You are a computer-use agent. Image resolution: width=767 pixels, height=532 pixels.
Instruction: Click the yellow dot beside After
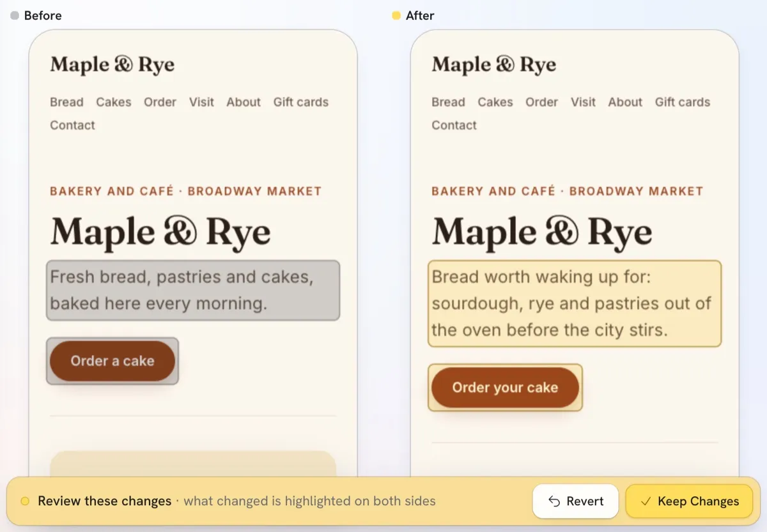click(396, 15)
